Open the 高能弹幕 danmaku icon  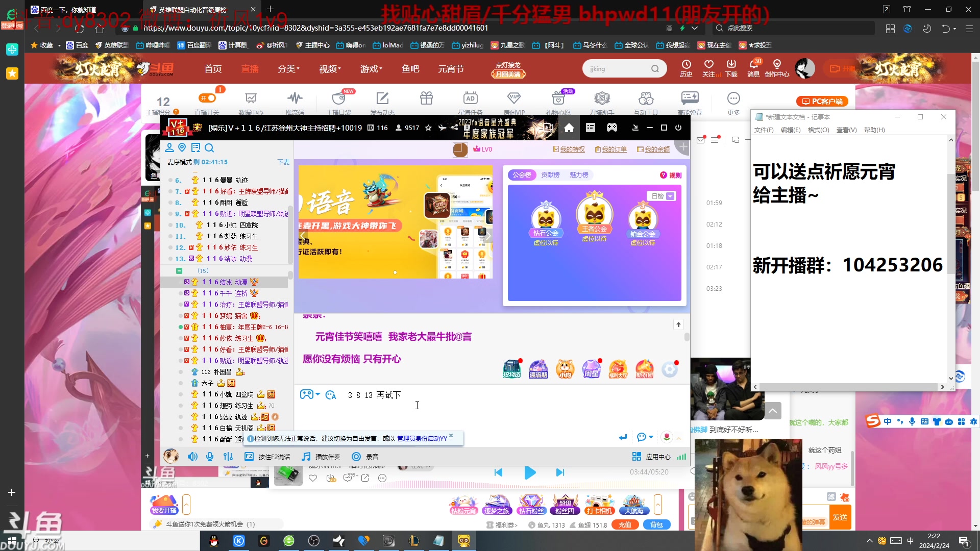point(690,98)
